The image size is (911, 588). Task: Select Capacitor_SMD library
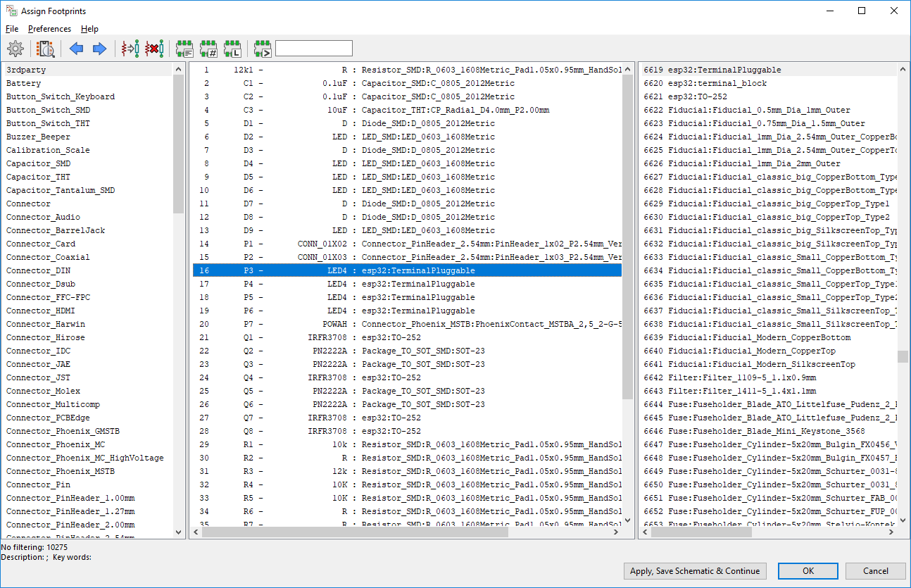coord(88,163)
